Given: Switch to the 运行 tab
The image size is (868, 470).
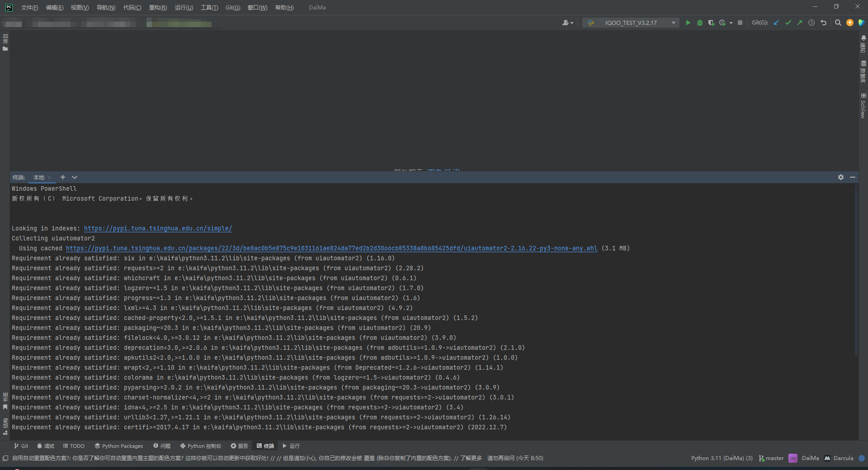Looking at the screenshot, I should click(291, 446).
